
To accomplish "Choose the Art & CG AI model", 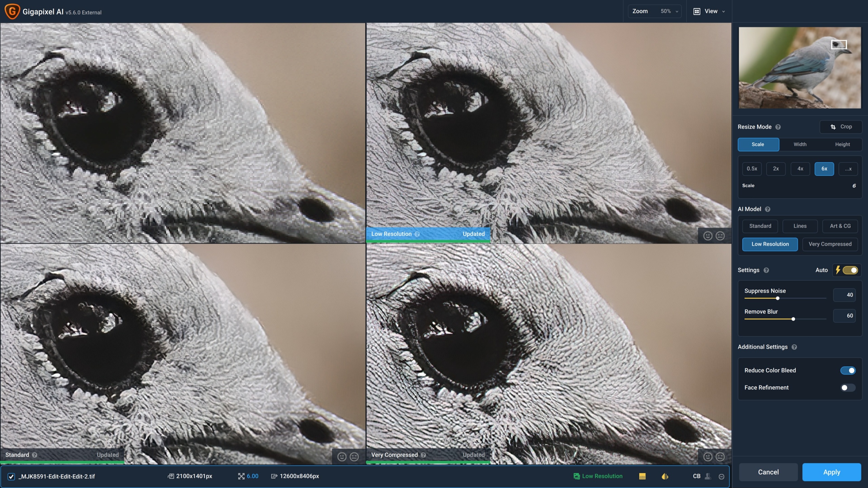I will [840, 226].
